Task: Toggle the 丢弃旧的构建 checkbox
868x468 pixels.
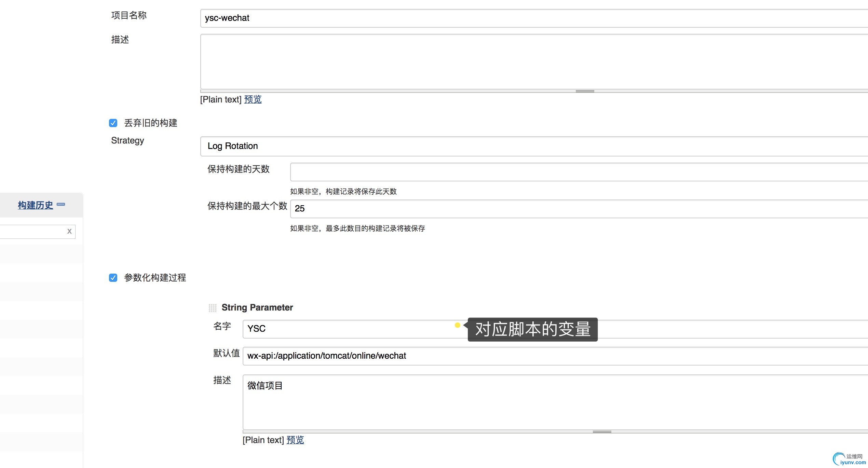Action: 113,123
